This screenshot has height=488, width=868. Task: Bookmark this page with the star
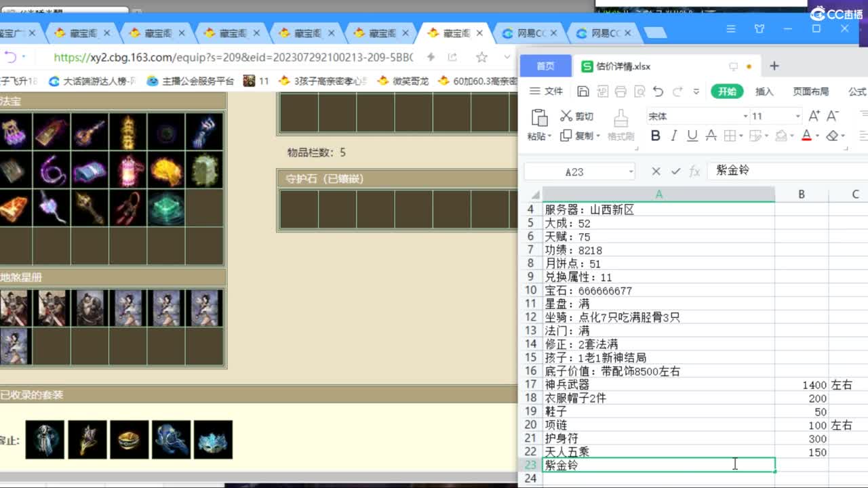(x=481, y=57)
